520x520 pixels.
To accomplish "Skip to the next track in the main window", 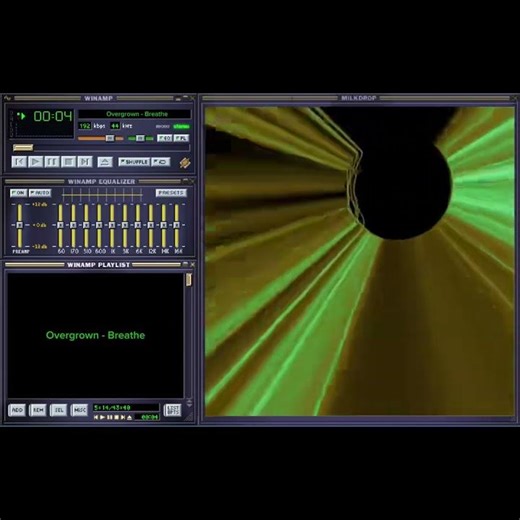I will pyautogui.click(x=85, y=162).
